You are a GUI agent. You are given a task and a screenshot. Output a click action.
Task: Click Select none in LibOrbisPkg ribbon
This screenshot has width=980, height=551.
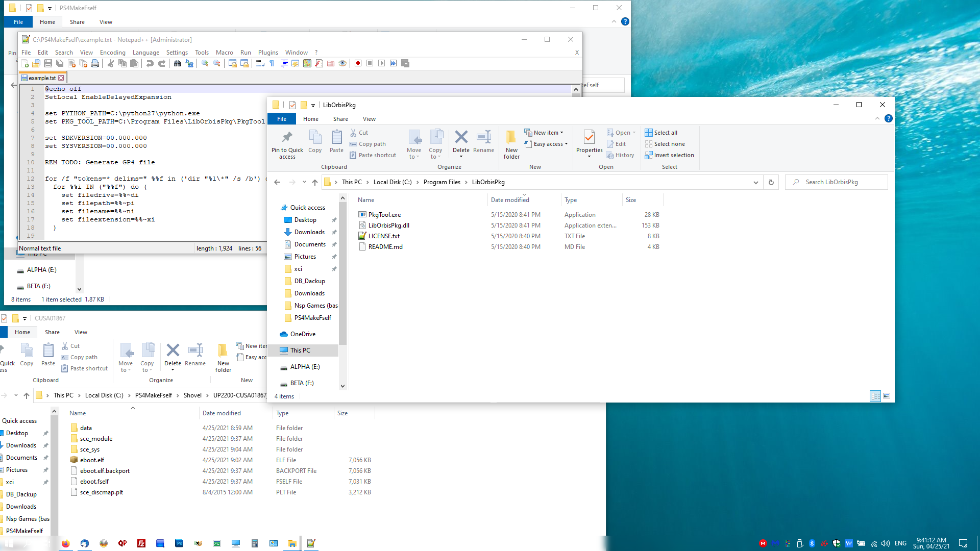pyautogui.click(x=665, y=144)
